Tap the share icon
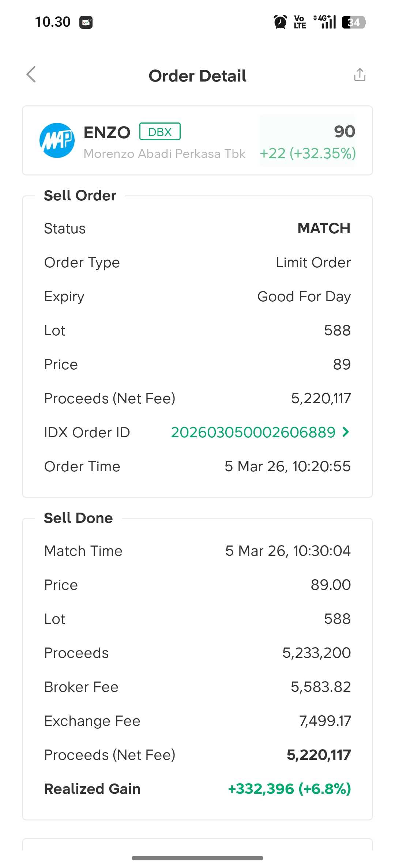This screenshot has width=395, height=868. [360, 75]
